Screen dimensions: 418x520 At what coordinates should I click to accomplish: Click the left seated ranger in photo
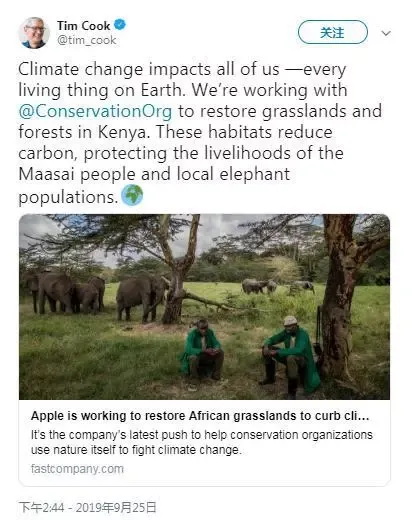coord(201,352)
